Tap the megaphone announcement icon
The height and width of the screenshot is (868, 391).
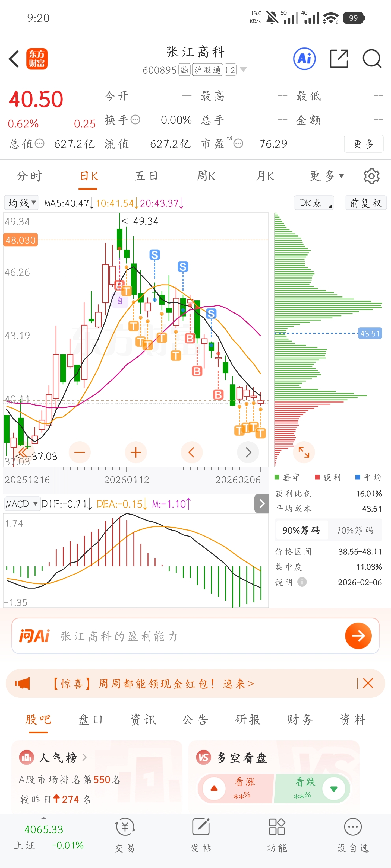click(23, 683)
